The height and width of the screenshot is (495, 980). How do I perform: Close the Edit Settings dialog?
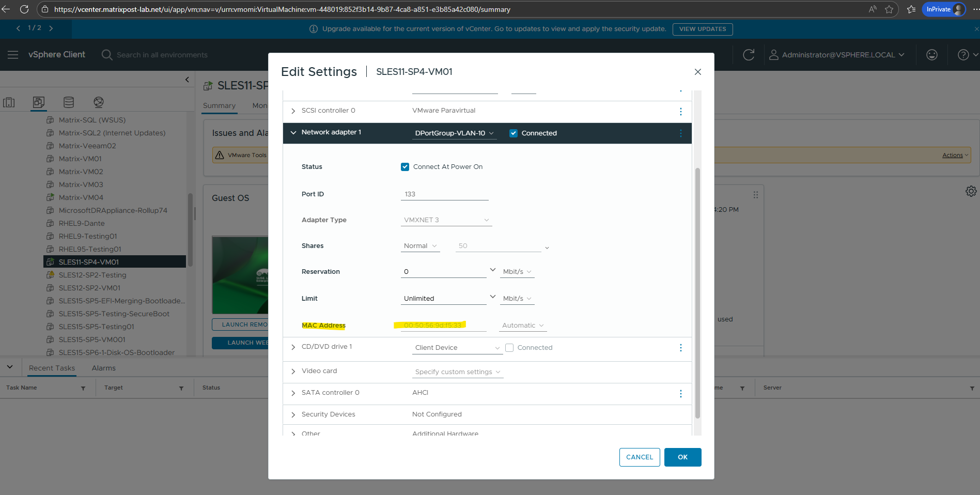click(x=698, y=72)
